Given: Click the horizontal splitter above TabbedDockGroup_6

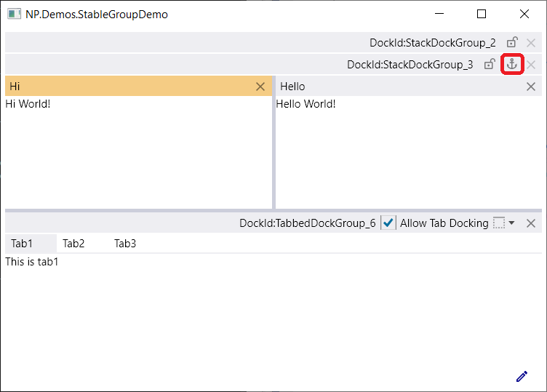Looking at the screenshot, I should tap(273, 211).
